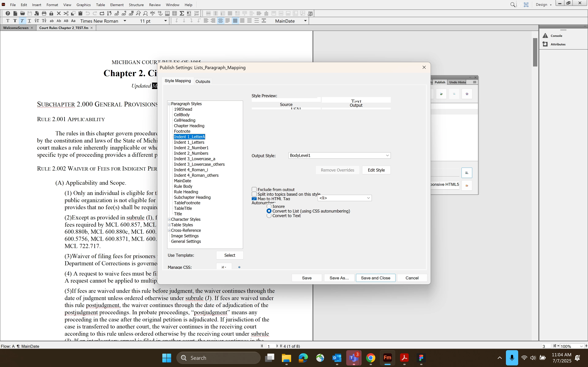Click the Equations sigma icon
The height and width of the screenshot is (367, 588).
tap(182, 13)
